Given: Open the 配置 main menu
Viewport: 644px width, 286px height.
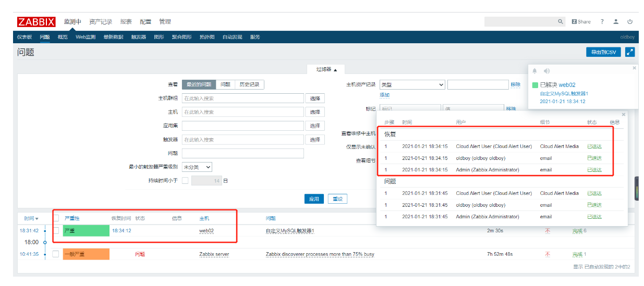Looking at the screenshot, I should [145, 22].
